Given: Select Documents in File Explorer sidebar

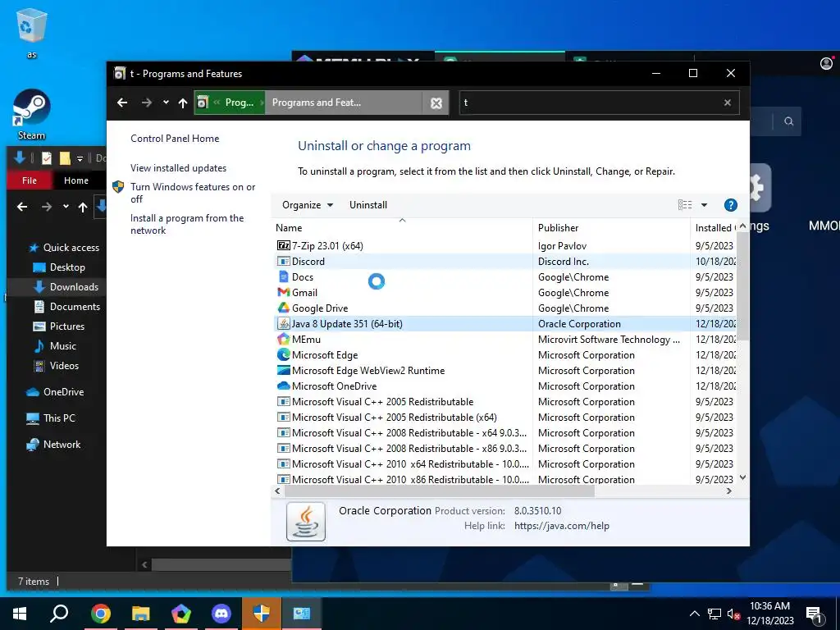Looking at the screenshot, I should pyautogui.click(x=67, y=307).
